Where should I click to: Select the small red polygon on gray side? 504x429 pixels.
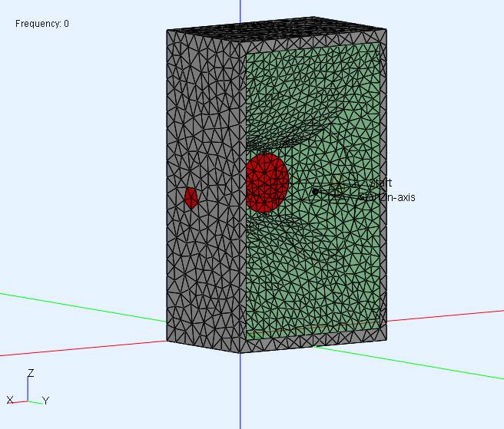point(191,198)
